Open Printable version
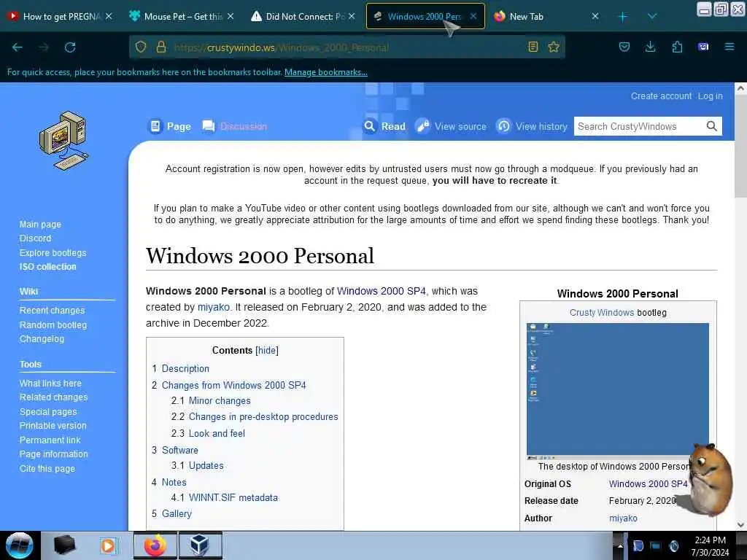Image resolution: width=747 pixels, height=560 pixels. 53,426
